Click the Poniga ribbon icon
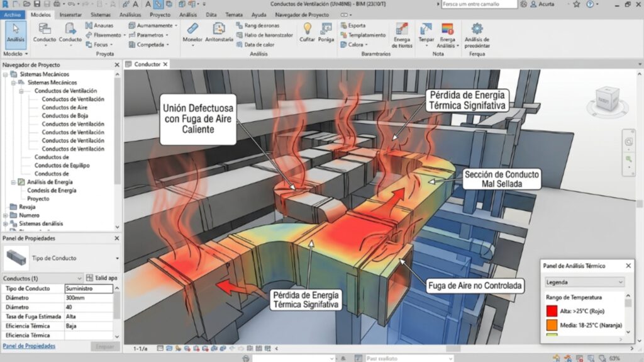 (326, 30)
